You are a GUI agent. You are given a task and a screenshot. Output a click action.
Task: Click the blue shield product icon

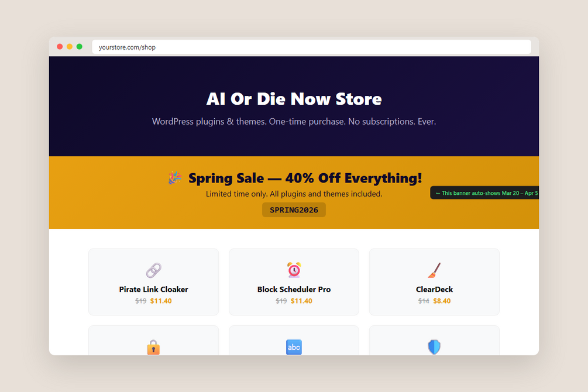click(x=434, y=347)
